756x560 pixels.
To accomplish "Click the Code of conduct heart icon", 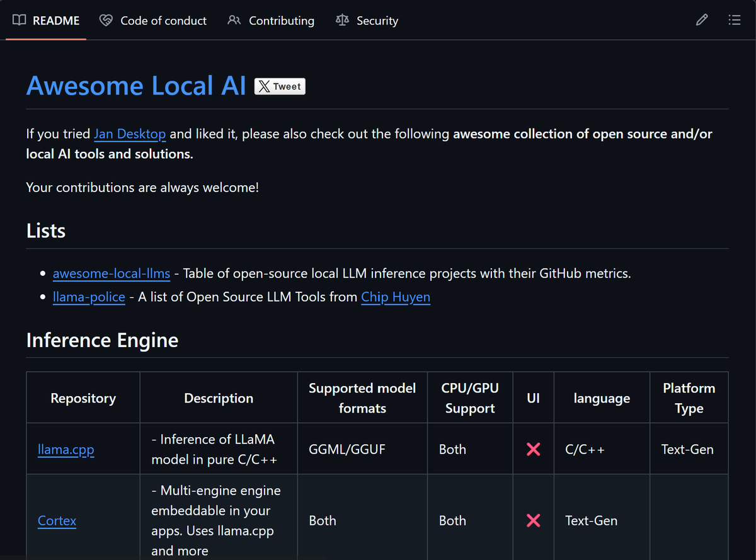I will coord(106,20).
